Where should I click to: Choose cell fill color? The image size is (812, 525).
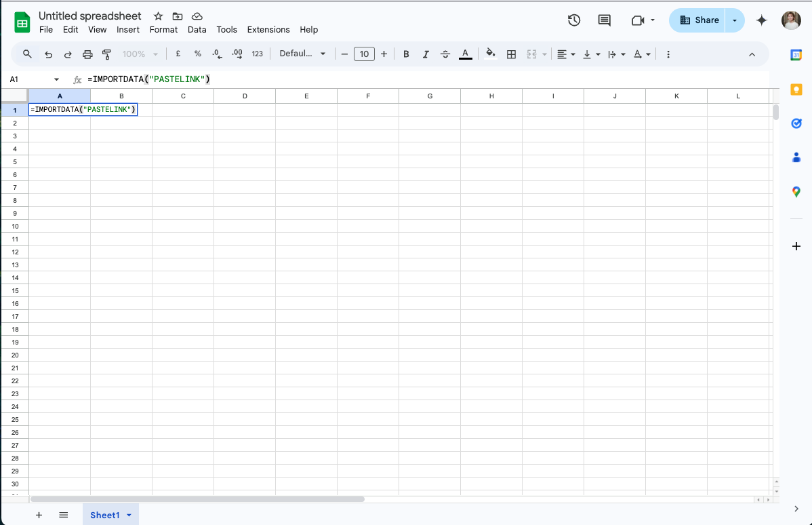tap(491, 54)
